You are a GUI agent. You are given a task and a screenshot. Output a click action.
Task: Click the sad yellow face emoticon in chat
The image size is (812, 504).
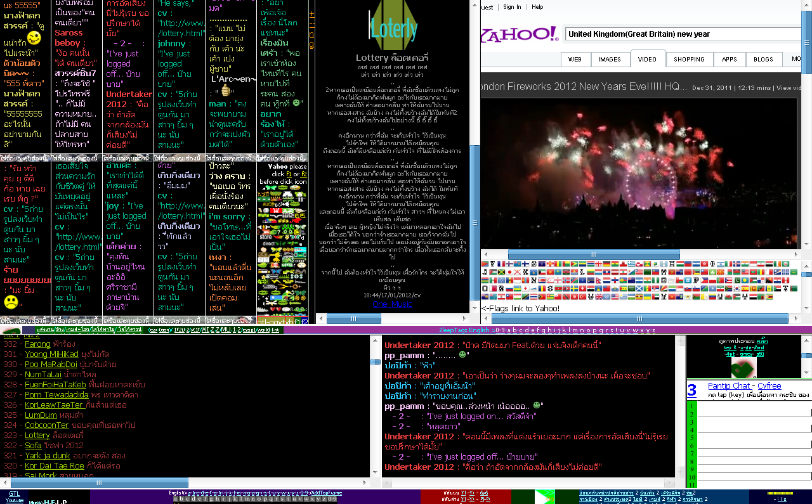tap(11, 302)
